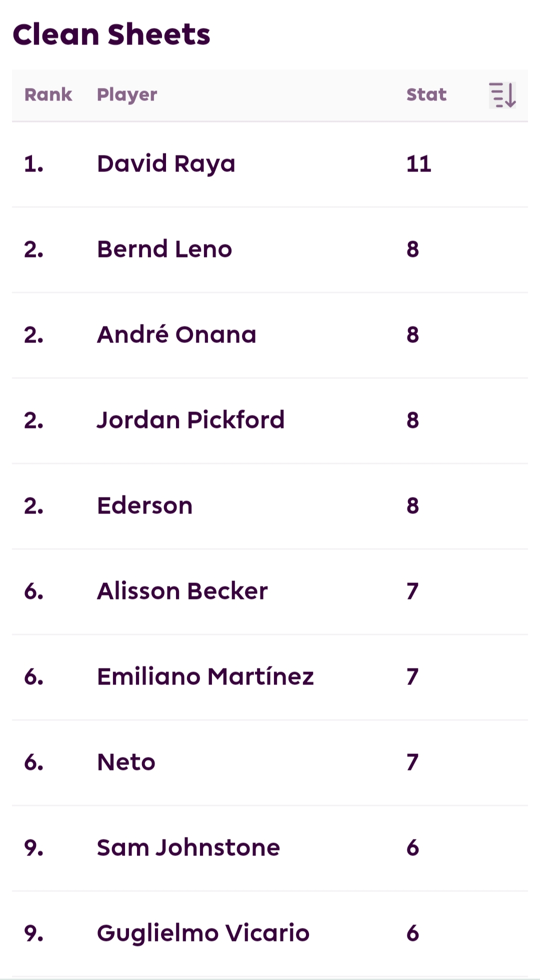This screenshot has height=980, width=540.
Task: Open Alisson Becker's player profile
Action: tap(182, 591)
